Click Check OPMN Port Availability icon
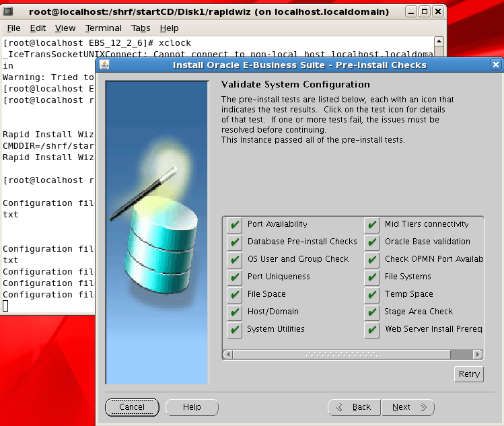Viewport: 504px width, 426px height. pyautogui.click(x=372, y=260)
